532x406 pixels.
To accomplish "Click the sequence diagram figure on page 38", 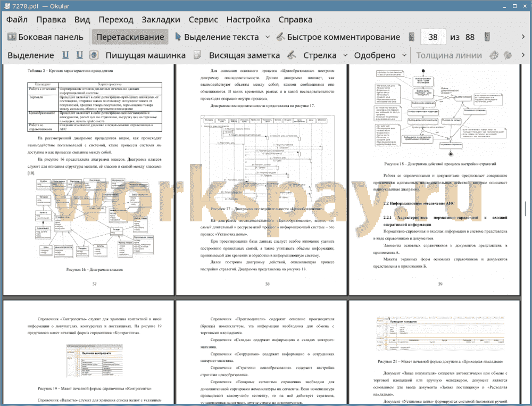I will click(x=268, y=158).
